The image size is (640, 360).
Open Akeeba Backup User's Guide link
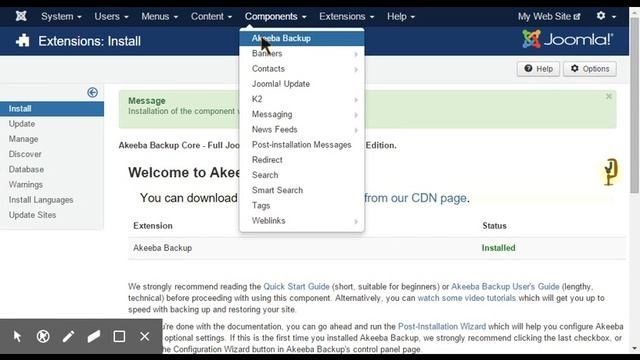505,287
